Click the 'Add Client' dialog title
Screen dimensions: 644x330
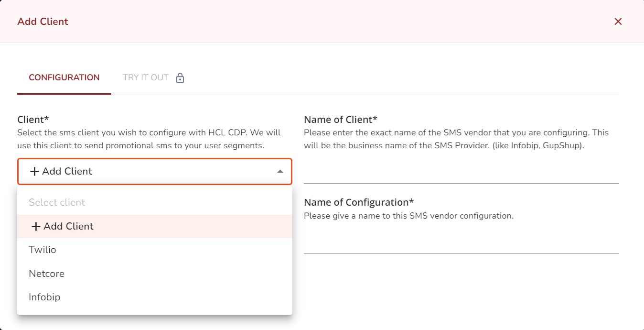[43, 22]
